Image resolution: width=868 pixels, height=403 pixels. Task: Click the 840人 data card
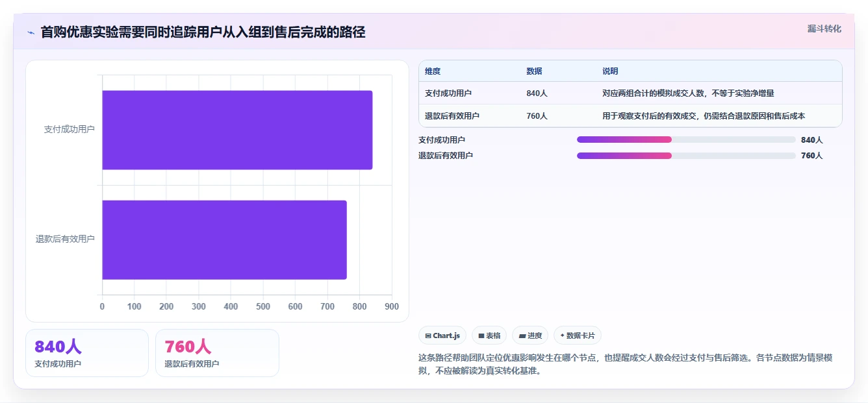(87, 353)
